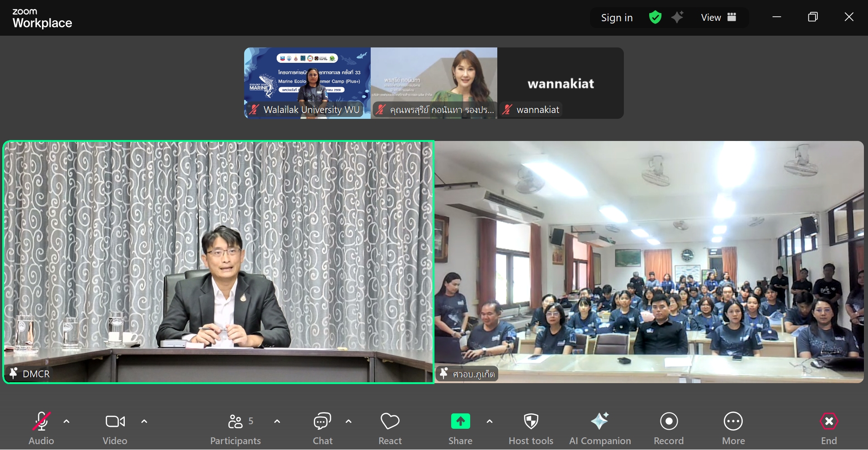Expand video options arrow beside Video

click(144, 422)
